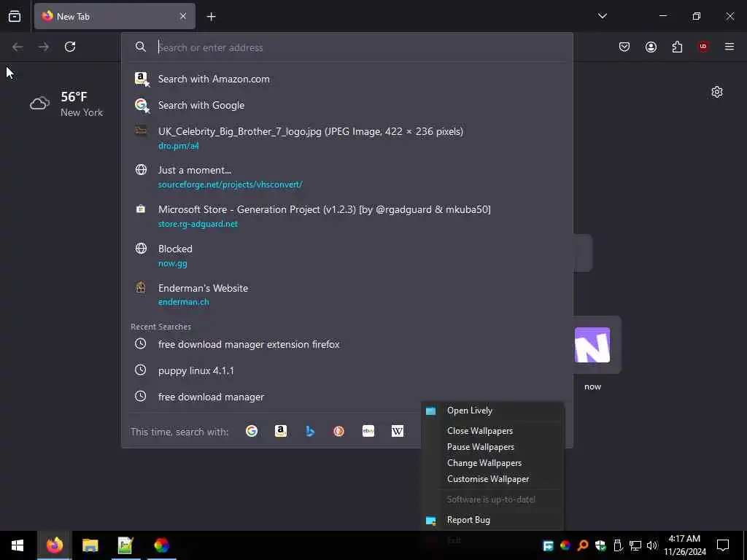Viewport: 747px width, 560px height.
Task: Open the notepad app in taskbar
Action: coord(125,545)
